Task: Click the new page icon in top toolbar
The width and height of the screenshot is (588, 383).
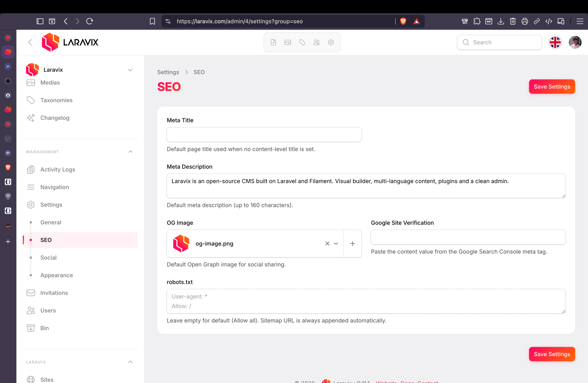Action: point(273,42)
